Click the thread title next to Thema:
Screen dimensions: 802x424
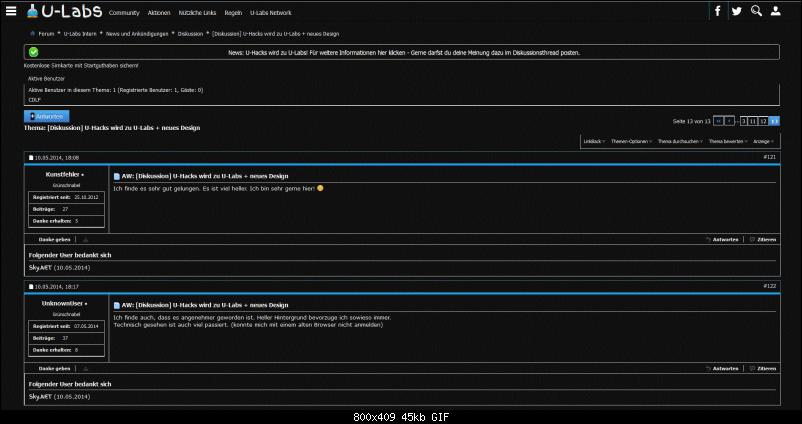pos(124,128)
